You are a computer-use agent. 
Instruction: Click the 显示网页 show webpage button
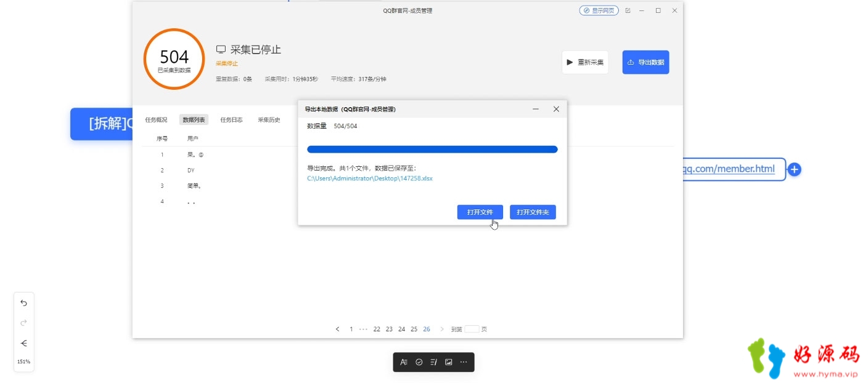pos(599,10)
